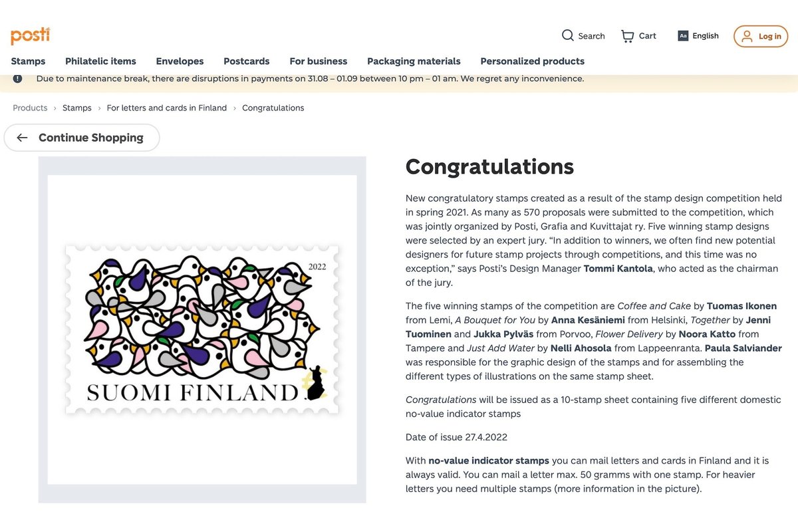Open the Philatelic items menu
Viewport: 798px width, 532px height.
pos(100,61)
